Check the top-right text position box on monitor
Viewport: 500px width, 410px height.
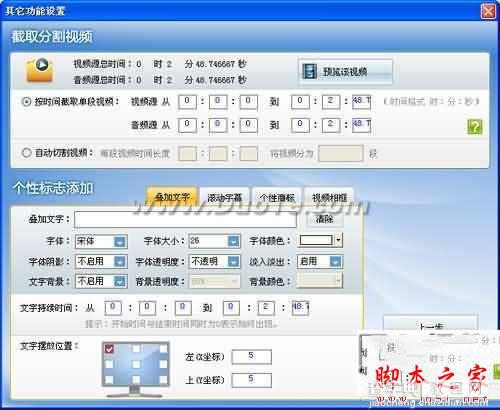(x=163, y=349)
